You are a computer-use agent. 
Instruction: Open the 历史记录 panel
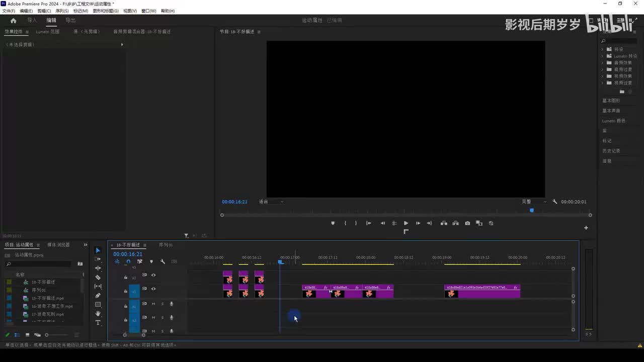[611, 151]
